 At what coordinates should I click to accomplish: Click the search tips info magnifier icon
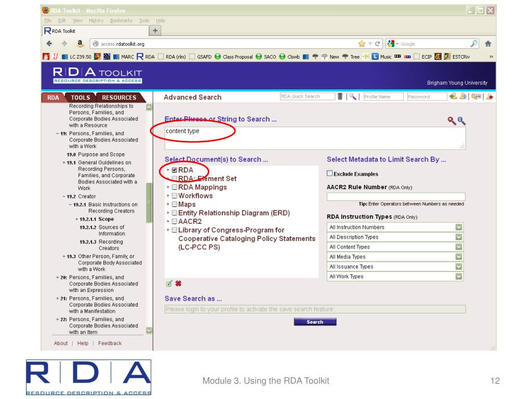461,121
